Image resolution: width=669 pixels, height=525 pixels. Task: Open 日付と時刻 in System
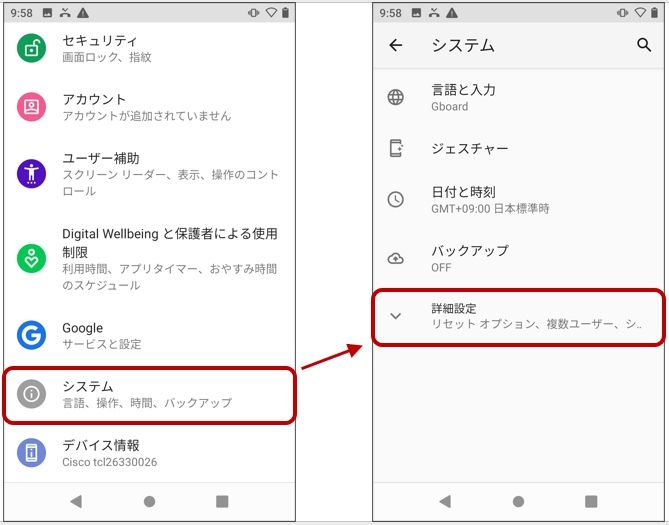click(518, 199)
